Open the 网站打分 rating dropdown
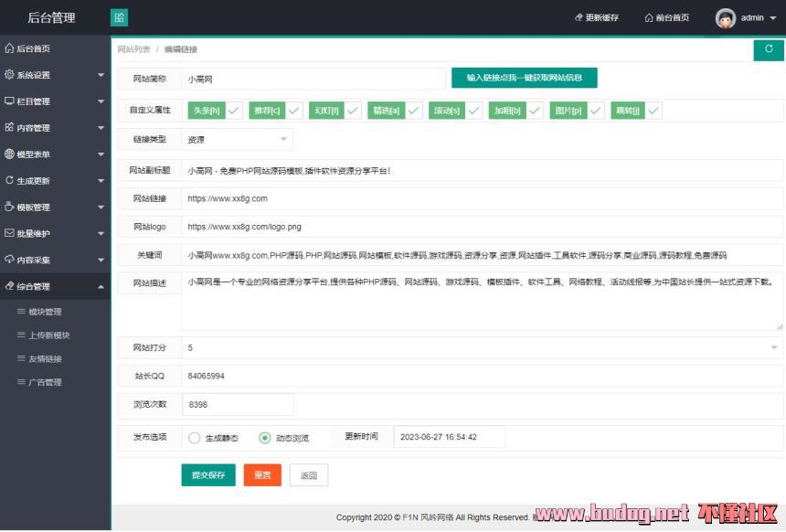The height and width of the screenshot is (532, 786). [x=483, y=347]
